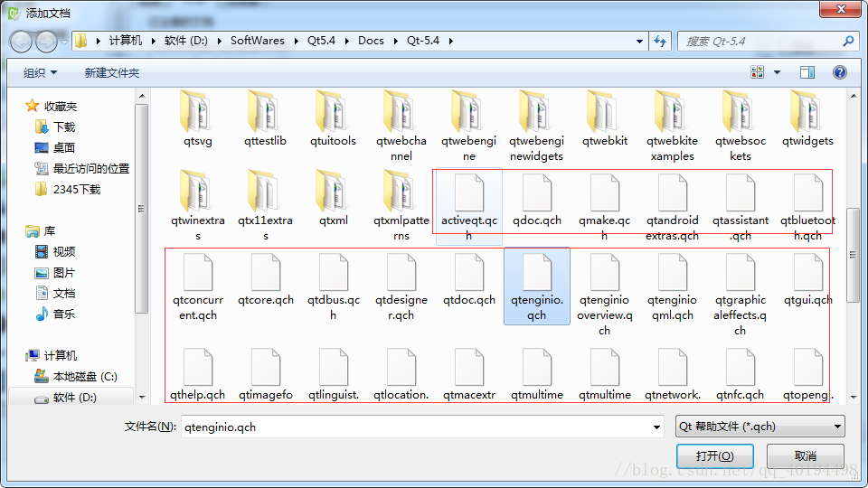Select the qtconcurrent.qch file
This screenshot has height=488, width=868.
coord(198,286)
